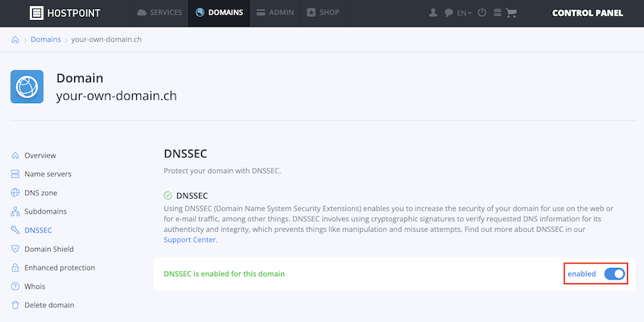This screenshot has width=644, height=322.
Task: Click the 'enabled' label beside switch
Action: coord(581,274)
